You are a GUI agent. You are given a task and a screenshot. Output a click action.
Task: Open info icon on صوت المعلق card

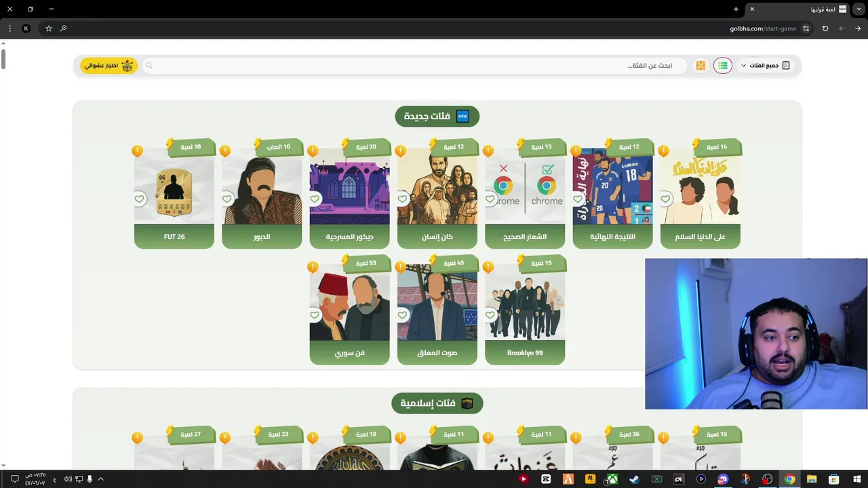(401, 267)
